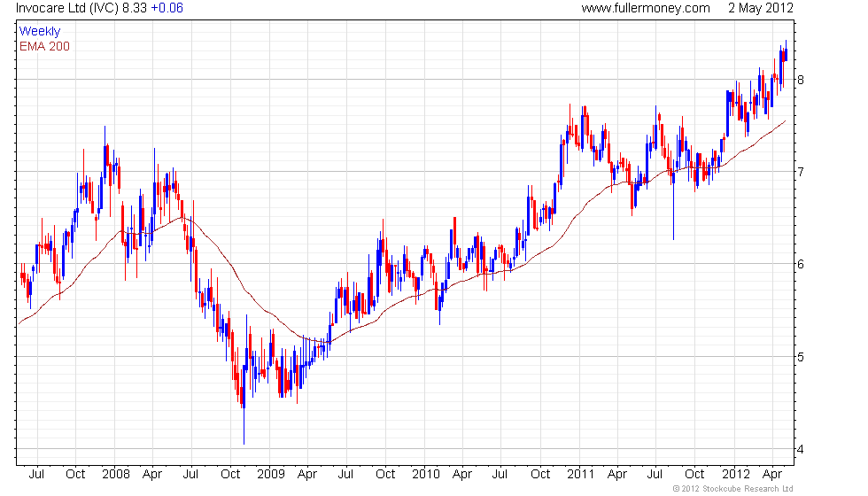Screen dimensions: 868x496
Task: Click the Weekly label
Action: 39,32
